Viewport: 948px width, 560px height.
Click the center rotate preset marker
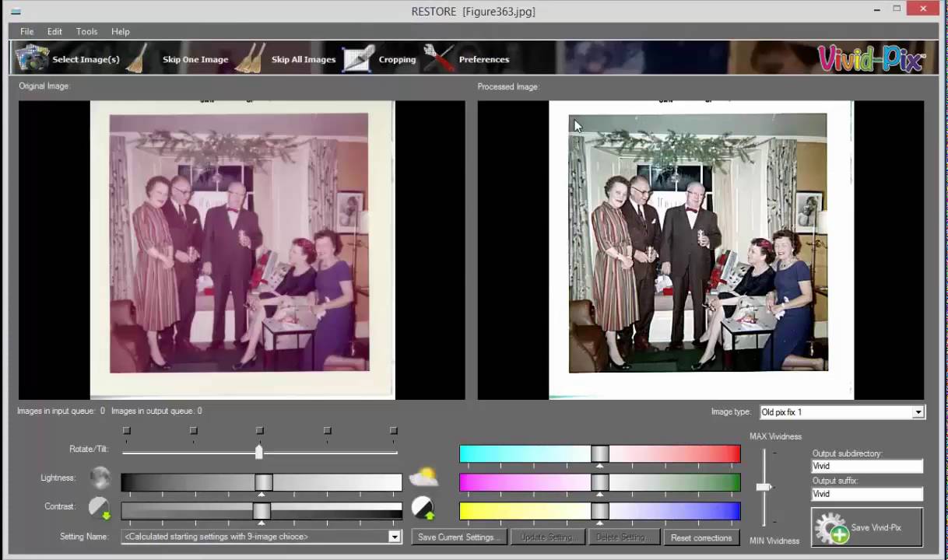(x=260, y=430)
